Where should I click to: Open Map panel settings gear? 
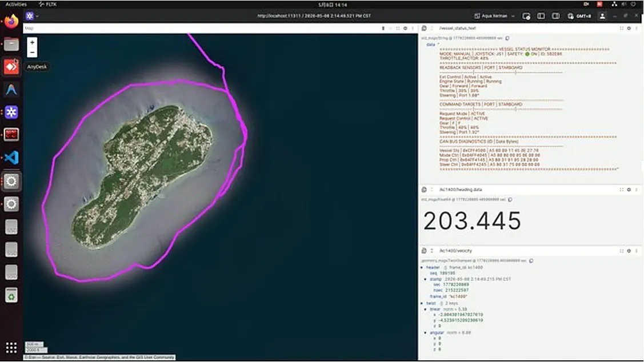[405, 29]
